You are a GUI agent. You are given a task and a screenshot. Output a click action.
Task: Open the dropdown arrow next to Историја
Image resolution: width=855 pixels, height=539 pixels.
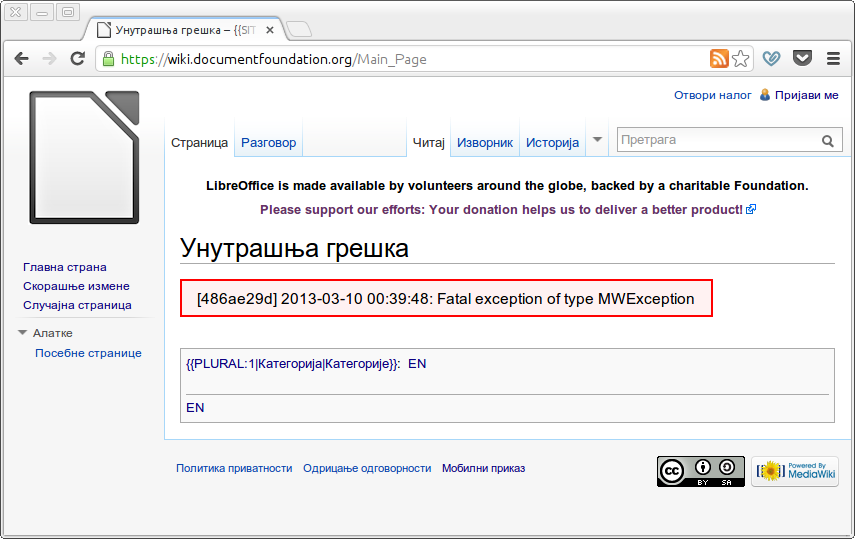(597, 141)
